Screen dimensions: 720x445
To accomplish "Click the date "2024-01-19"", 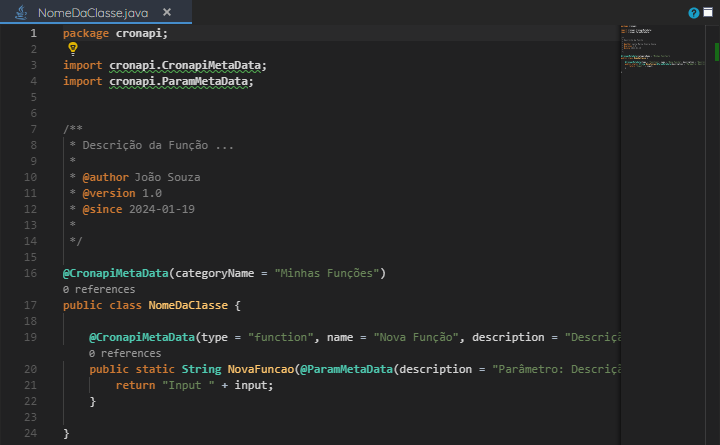I will tap(162, 209).
